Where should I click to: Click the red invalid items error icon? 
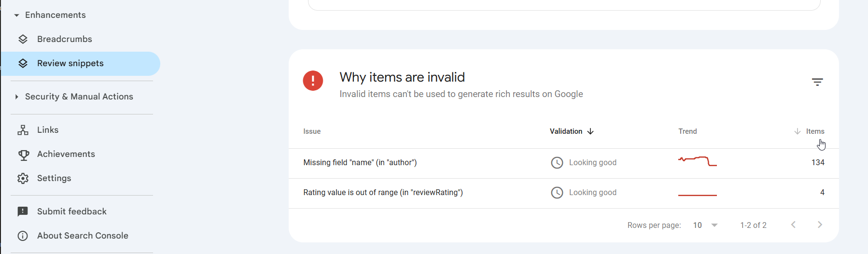[313, 81]
